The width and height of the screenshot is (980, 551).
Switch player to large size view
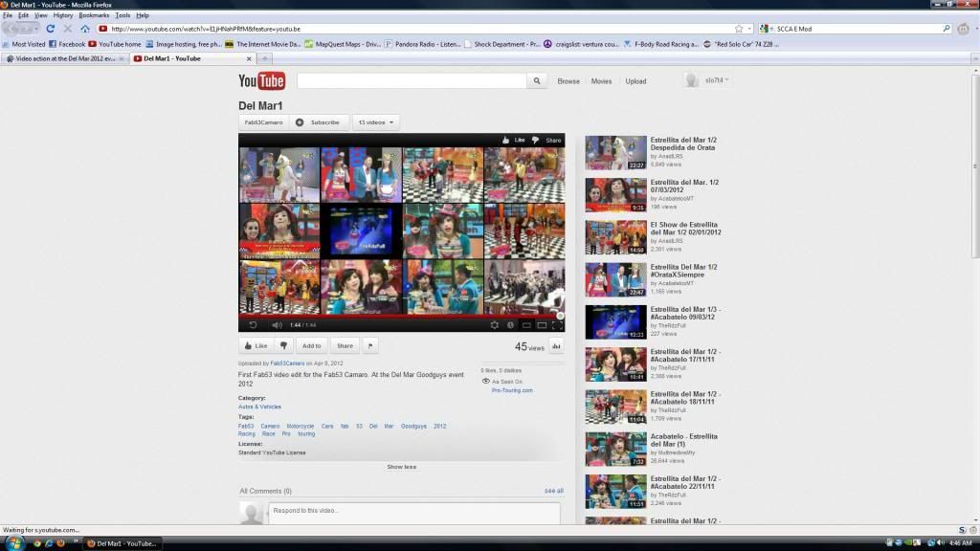[x=541, y=325]
